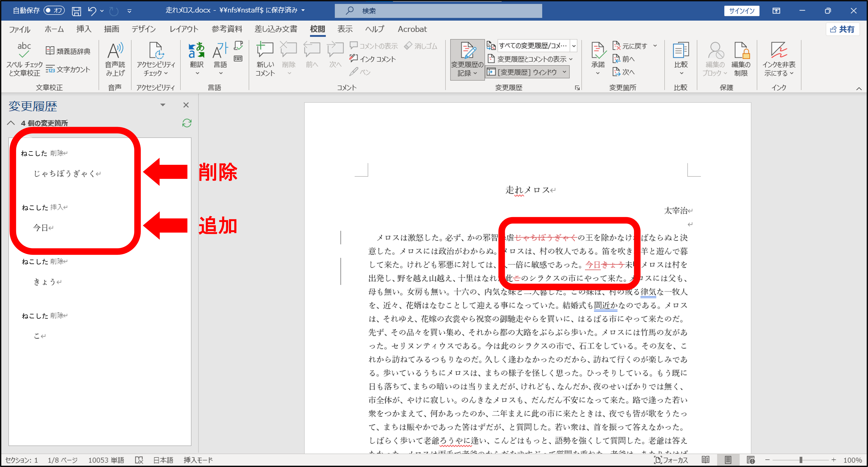Click the IME pad keyboard icon
The height and width of the screenshot is (467, 868).
238,58
